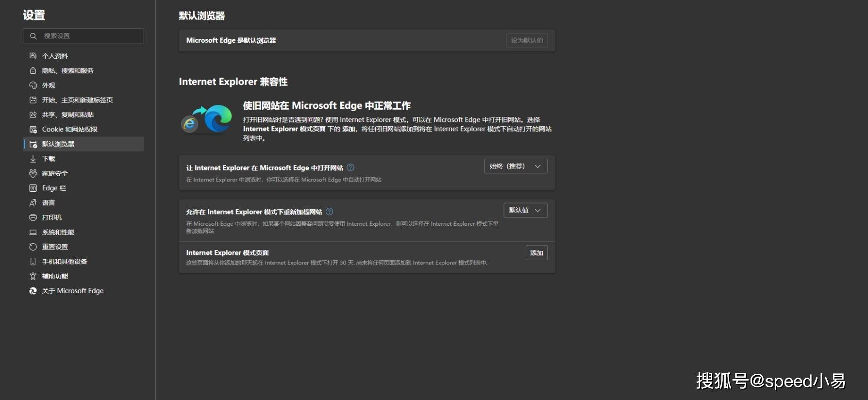The width and height of the screenshot is (868, 400).
Task: Open the 始终（推荐） dropdown
Action: (x=516, y=166)
